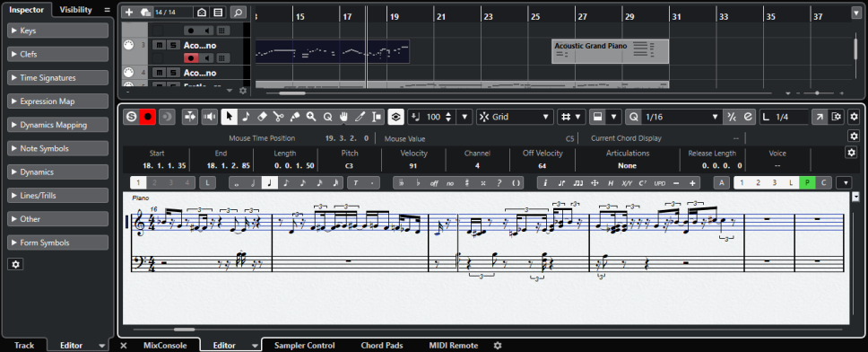Image resolution: width=868 pixels, height=352 pixels.
Task: Toggle the editor layer display button
Action: (395, 117)
